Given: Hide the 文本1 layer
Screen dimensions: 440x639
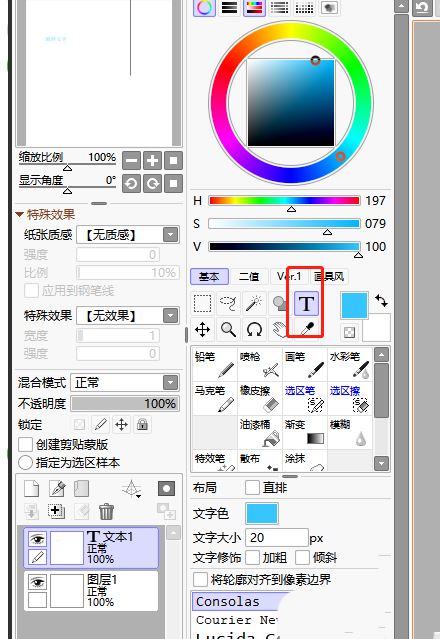Looking at the screenshot, I should (x=37, y=540).
